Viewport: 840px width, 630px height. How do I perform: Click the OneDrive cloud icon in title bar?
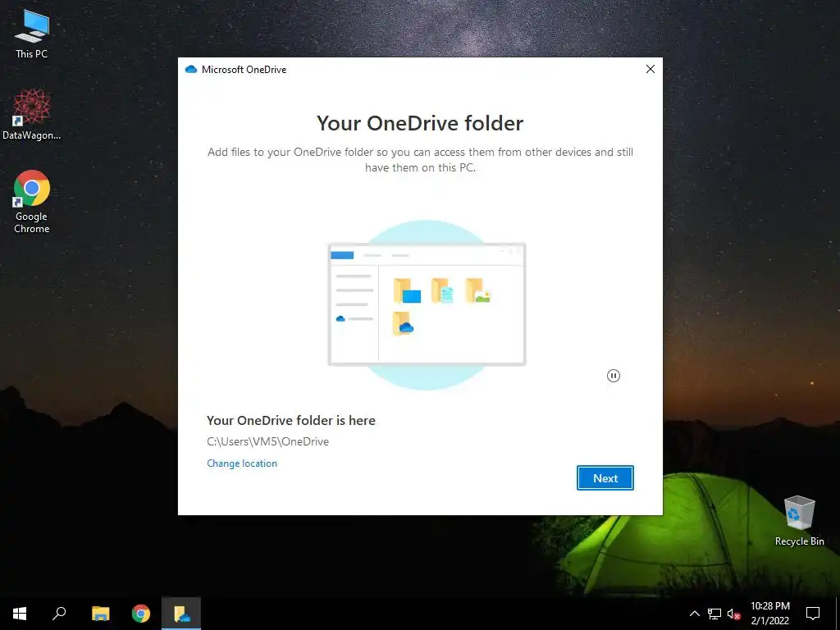point(190,70)
